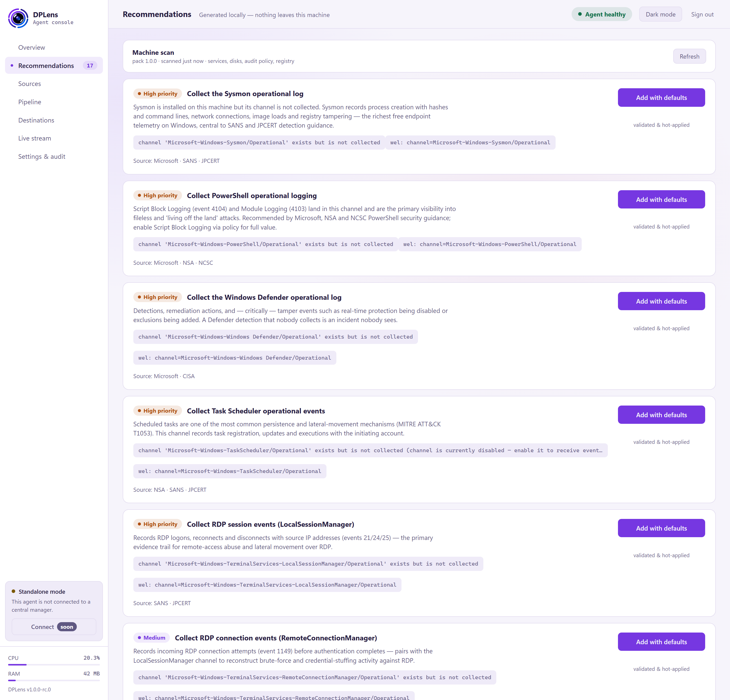Select Recommendations in the sidebar
This screenshot has width=730, height=700.
click(x=54, y=66)
